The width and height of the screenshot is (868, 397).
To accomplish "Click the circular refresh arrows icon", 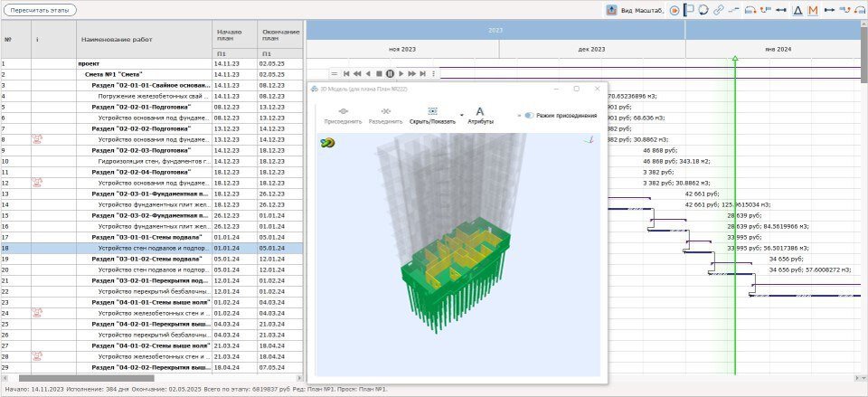I will (703, 10).
